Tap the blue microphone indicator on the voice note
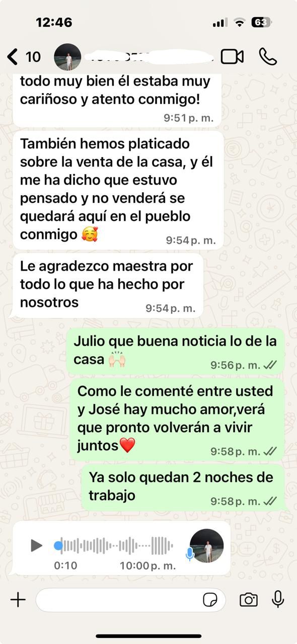The image size is (297, 644). click(x=190, y=554)
